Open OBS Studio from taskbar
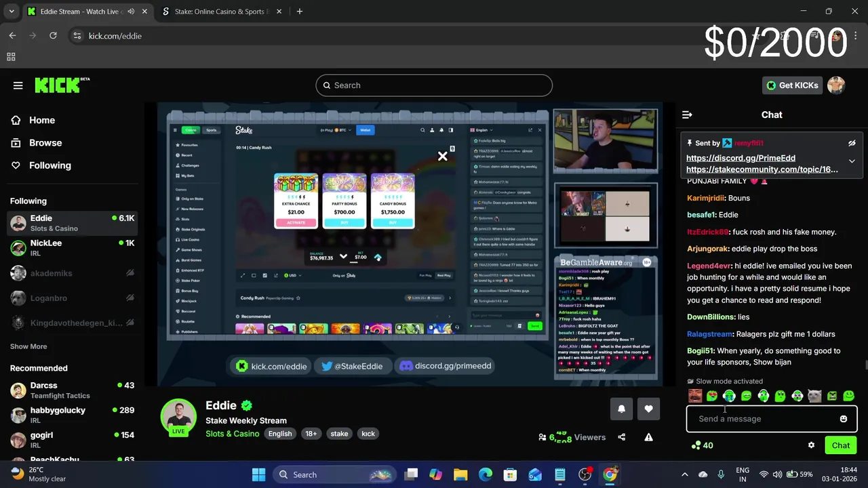Screen dimensions: 868x488 tap(585, 474)
